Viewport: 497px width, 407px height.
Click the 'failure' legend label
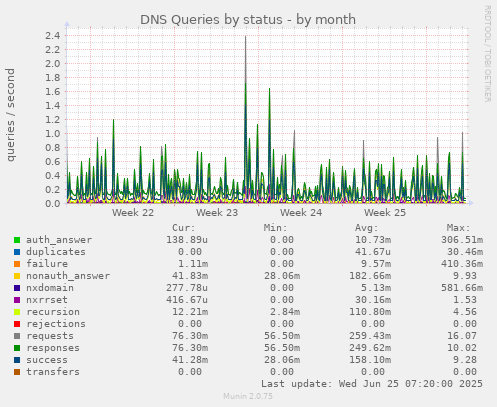tap(47, 264)
